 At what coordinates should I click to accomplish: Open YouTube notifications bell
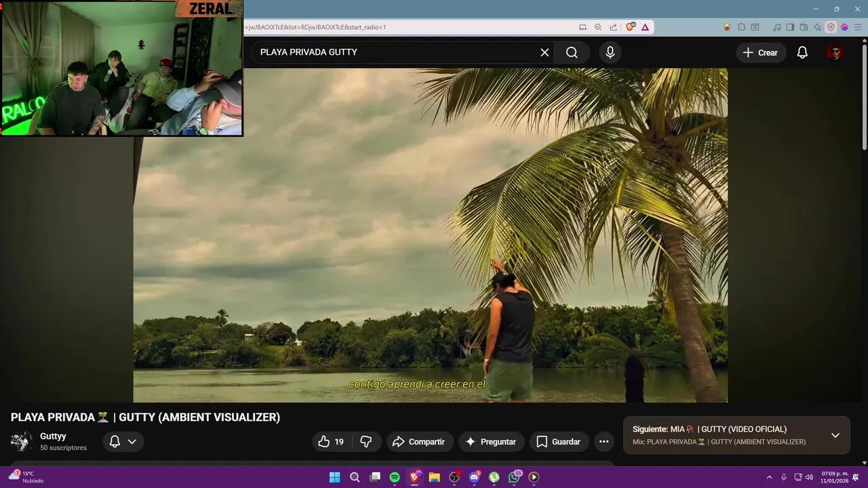click(x=802, y=52)
